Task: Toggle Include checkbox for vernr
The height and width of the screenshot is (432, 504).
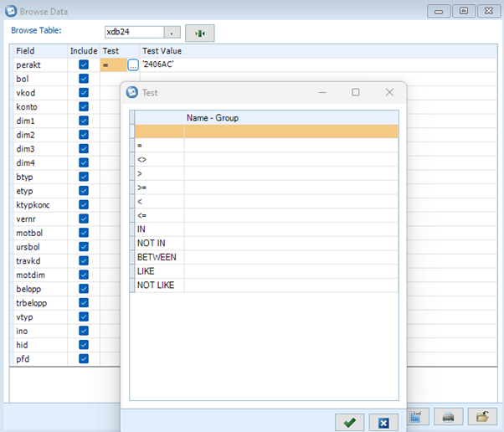Action: pyautogui.click(x=84, y=219)
